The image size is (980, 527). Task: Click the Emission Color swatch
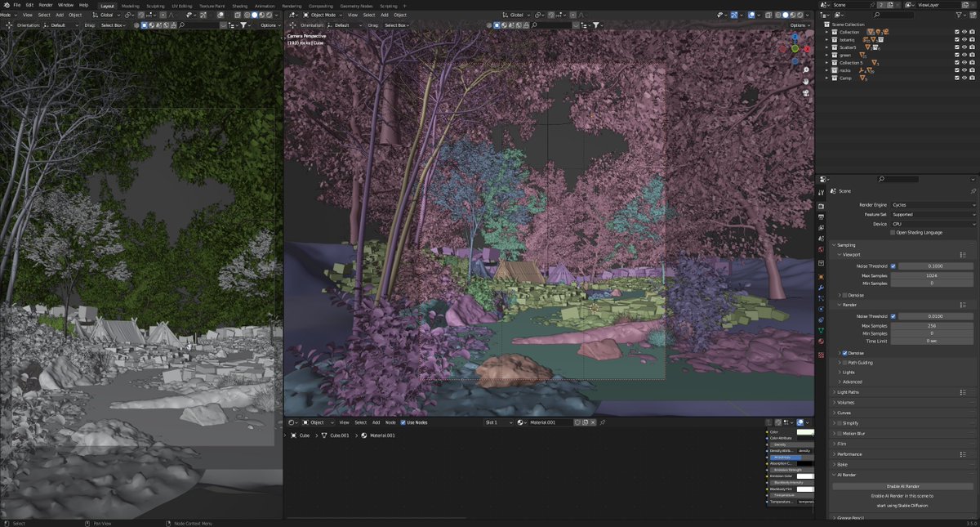(805, 476)
